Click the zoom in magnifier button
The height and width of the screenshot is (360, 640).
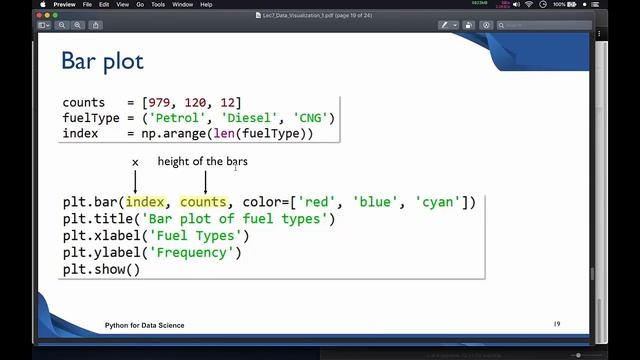(77, 25)
